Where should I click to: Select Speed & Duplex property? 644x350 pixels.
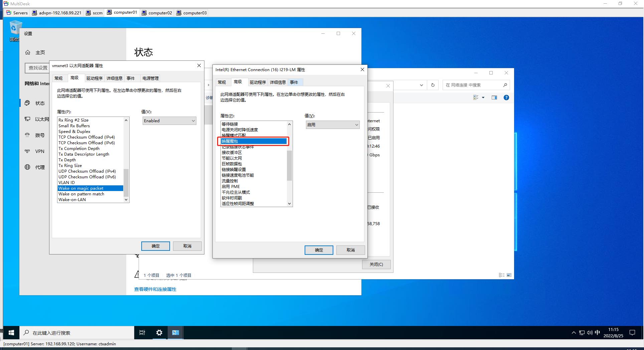pos(90,132)
